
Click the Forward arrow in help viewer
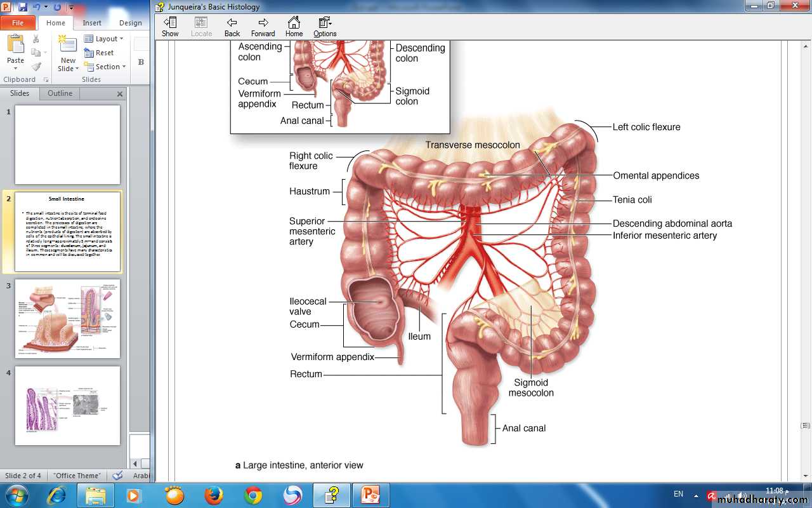click(263, 27)
